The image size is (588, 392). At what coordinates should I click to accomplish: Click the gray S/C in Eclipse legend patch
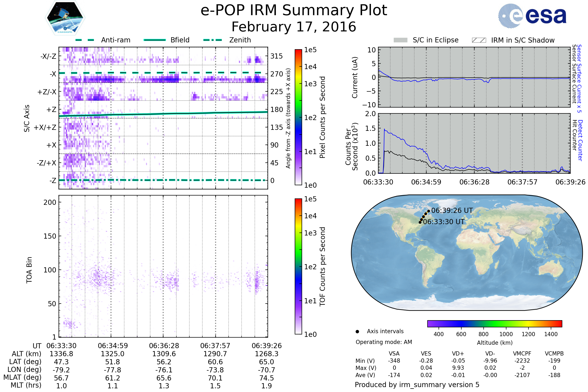(400, 40)
